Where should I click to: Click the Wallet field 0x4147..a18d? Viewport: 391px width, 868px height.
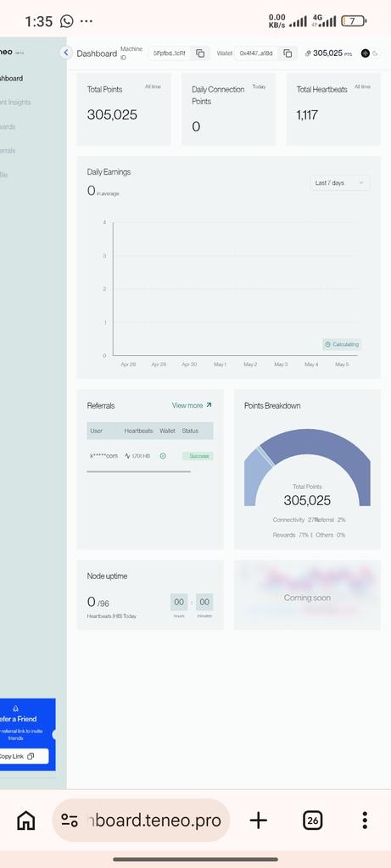tap(256, 53)
